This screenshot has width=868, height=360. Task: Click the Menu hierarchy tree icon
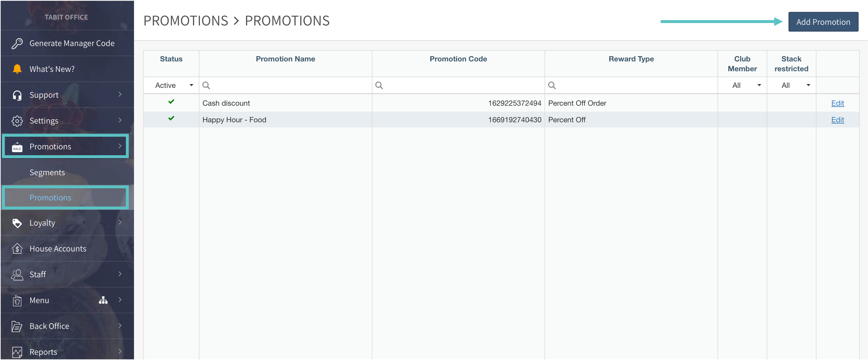tap(103, 300)
